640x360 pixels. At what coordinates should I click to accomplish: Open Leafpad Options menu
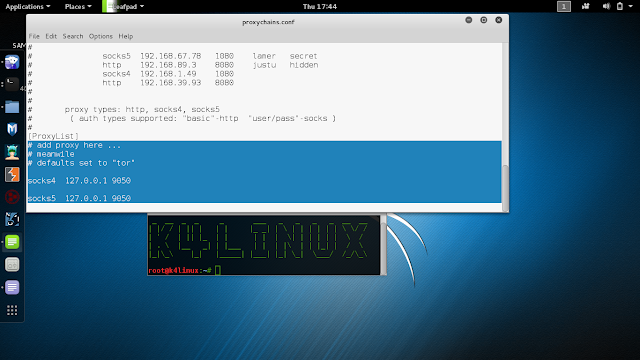(100, 36)
